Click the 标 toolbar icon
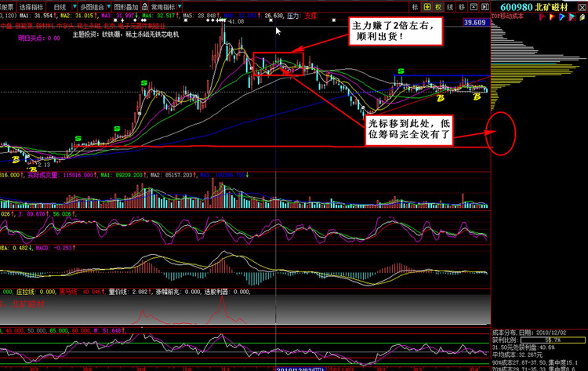 [416, 6]
